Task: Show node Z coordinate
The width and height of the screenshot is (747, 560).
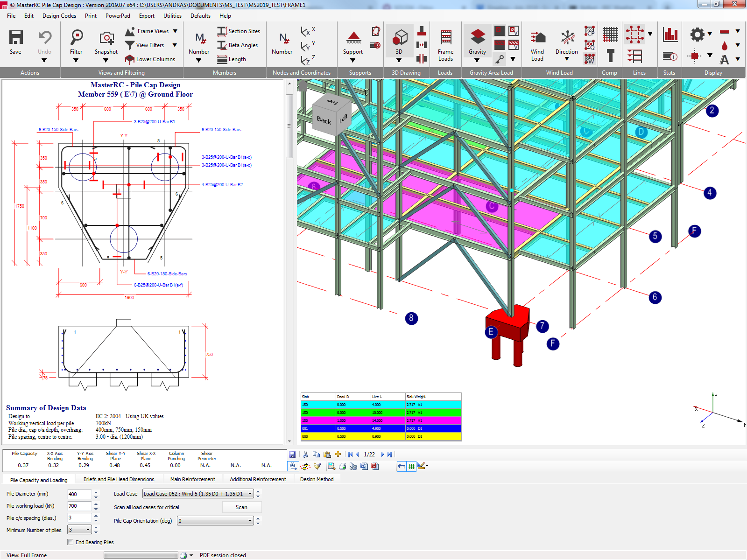Action: [308, 60]
